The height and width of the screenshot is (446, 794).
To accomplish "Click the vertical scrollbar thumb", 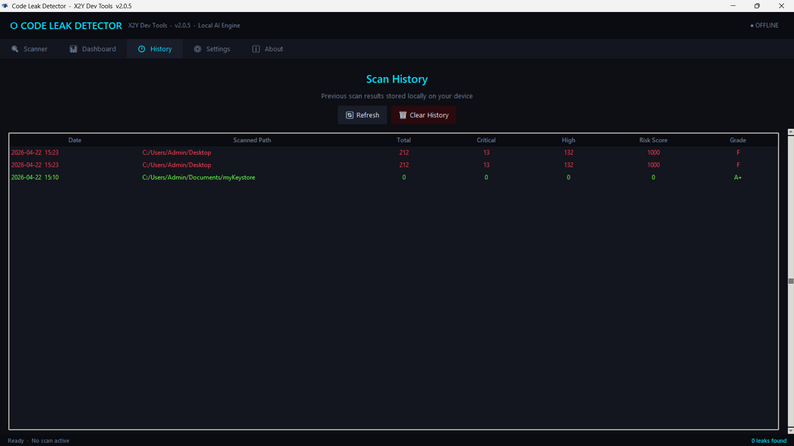I will click(x=790, y=281).
